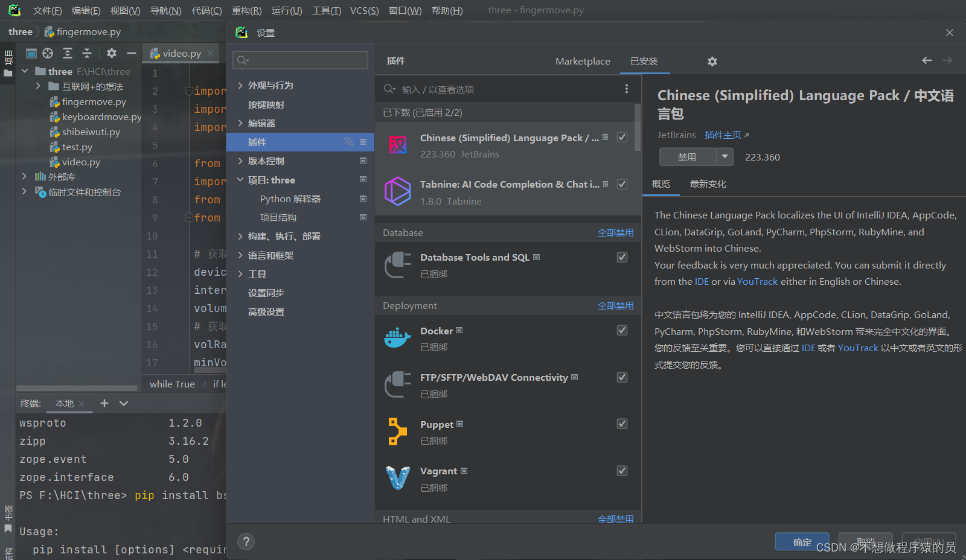The width and height of the screenshot is (966, 560).
Task: Click expand all icon in project toolbar
Action: tap(68, 53)
